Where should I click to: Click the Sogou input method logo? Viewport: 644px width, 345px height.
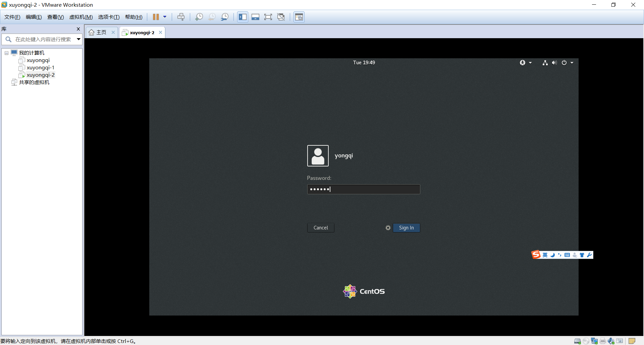[x=536, y=255]
